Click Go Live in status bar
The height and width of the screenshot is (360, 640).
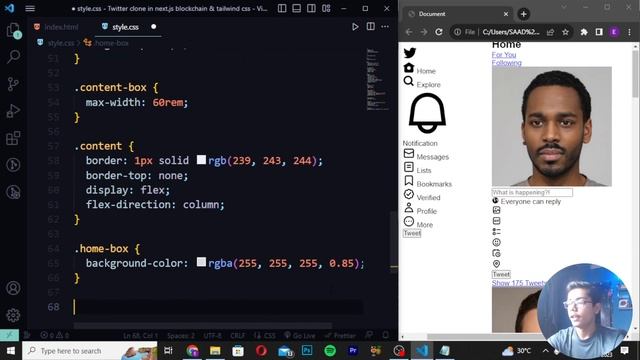coord(300,336)
